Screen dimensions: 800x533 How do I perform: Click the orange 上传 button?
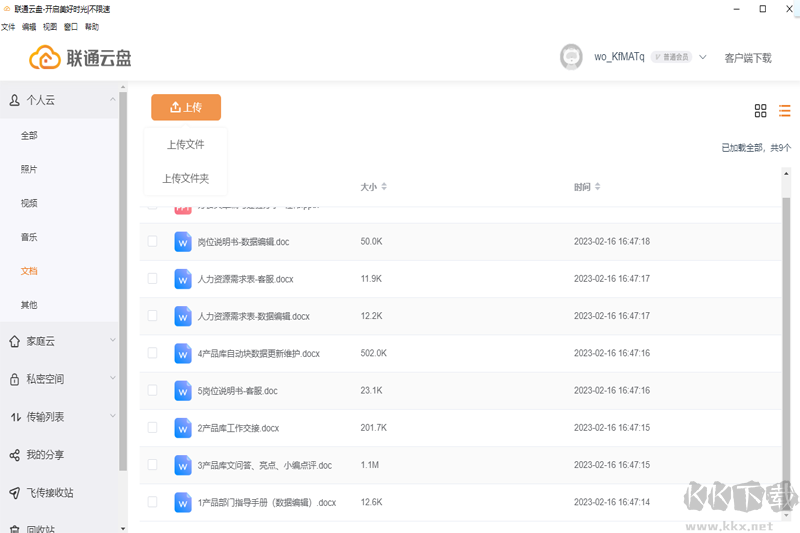[186, 107]
